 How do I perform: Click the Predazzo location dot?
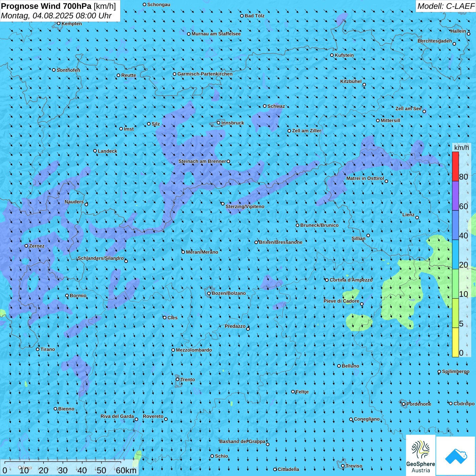click(x=248, y=329)
